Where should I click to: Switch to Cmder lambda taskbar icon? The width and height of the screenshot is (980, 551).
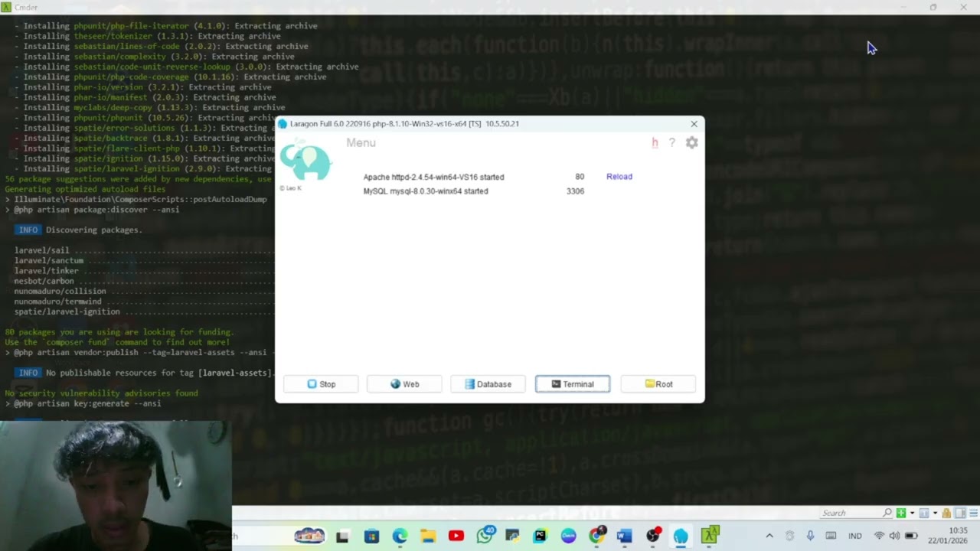tap(710, 536)
